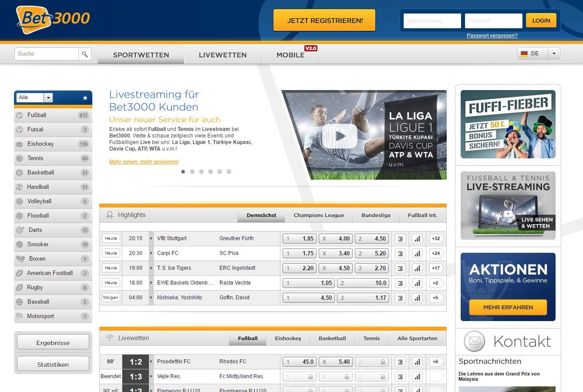Select second carousel dot of the banner
This screenshot has height=392, width=583.
click(192, 171)
